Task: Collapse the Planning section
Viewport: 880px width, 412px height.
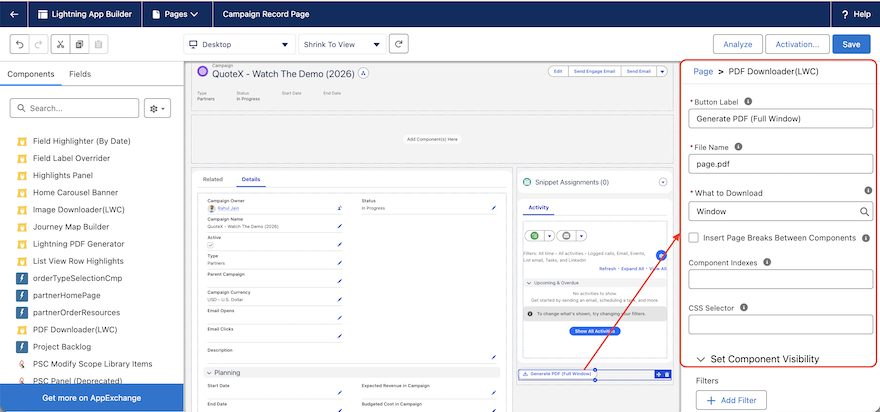Action: coord(209,373)
